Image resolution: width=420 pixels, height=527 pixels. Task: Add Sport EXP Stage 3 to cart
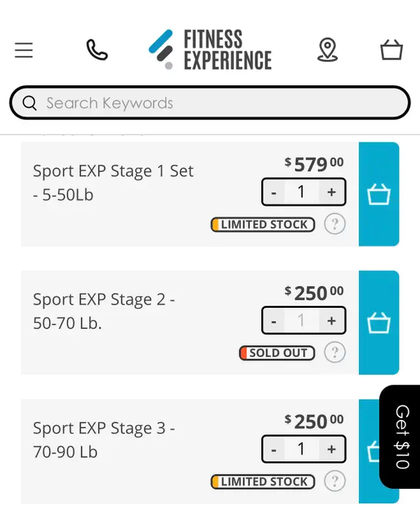pyautogui.click(x=369, y=452)
